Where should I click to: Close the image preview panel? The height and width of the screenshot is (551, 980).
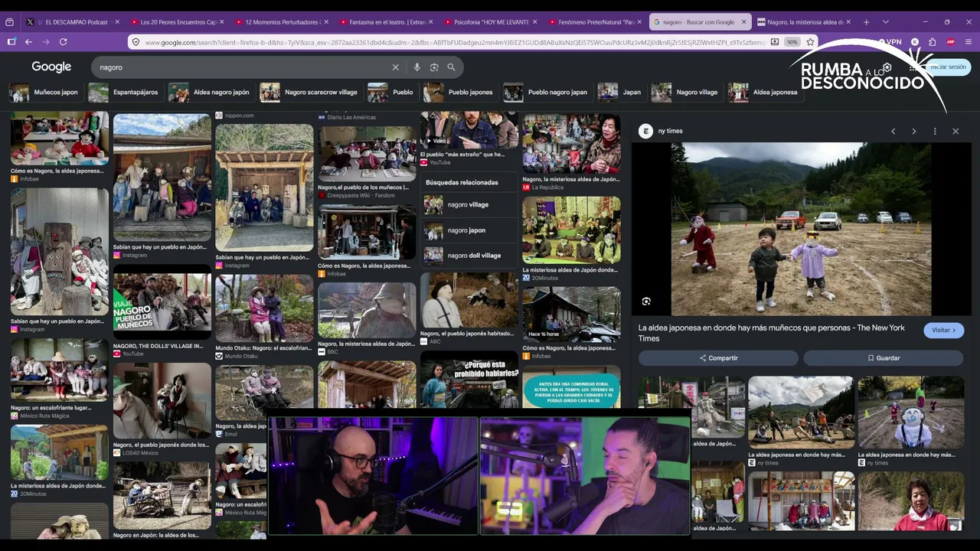click(955, 132)
